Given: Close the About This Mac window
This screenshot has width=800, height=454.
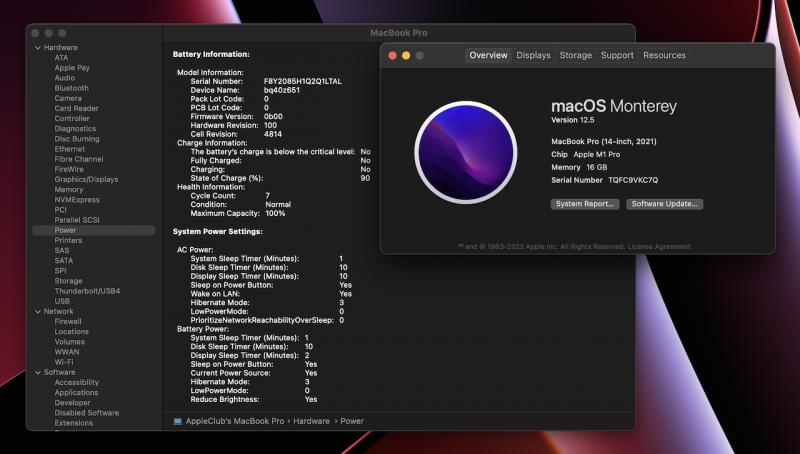Looking at the screenshot, I should click(392, 56).
